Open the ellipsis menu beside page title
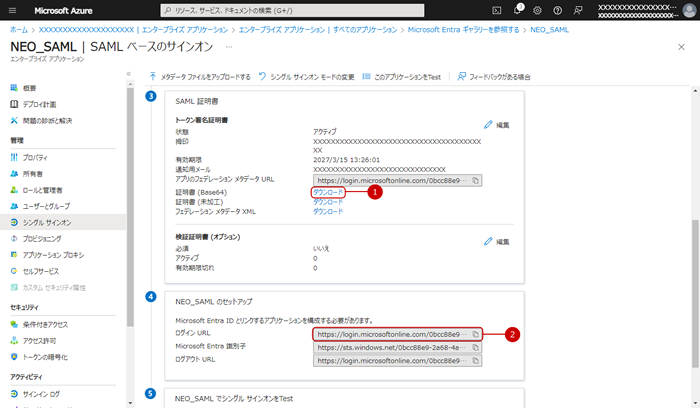 click(x=229, y=47)
